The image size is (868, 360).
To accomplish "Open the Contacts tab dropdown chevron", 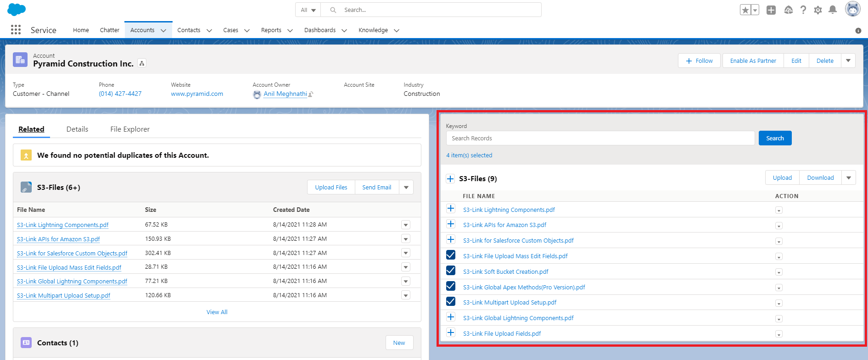I will click(209, 30).
